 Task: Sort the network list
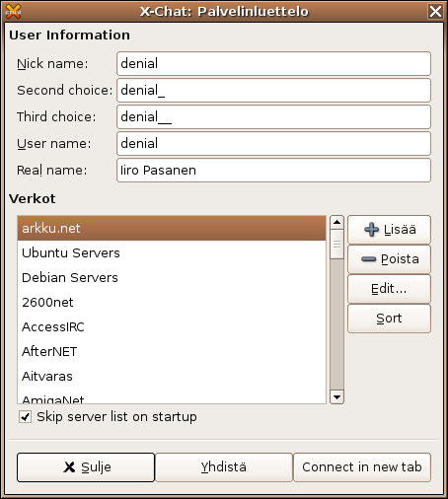[x=389, y=319]
